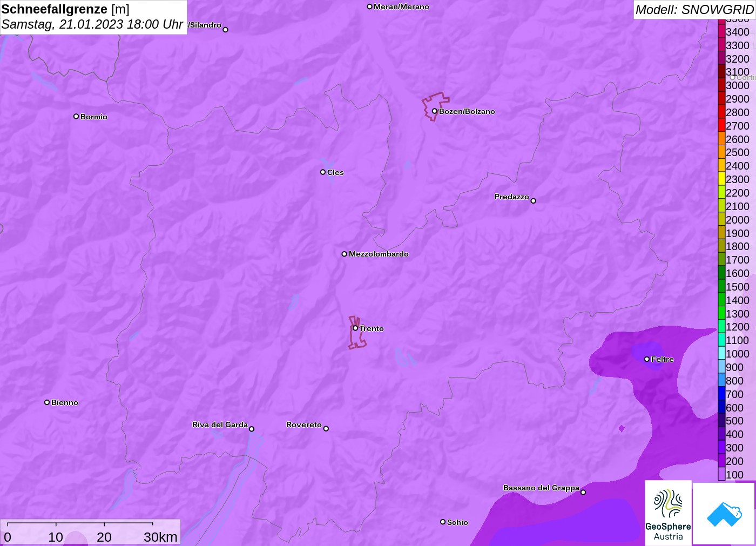Click the Meran/Merano marker dot

369,6
